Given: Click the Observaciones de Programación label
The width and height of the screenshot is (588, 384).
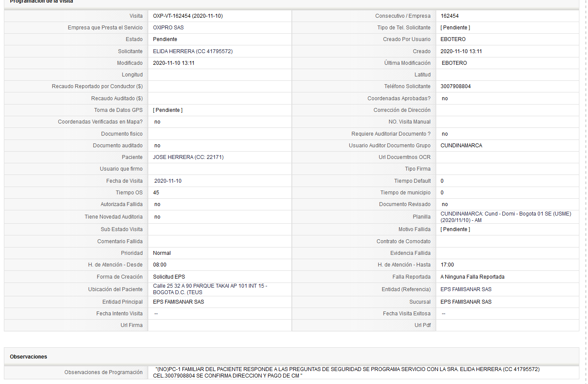Looking at the screenshot, I should (x=103, y=372).
